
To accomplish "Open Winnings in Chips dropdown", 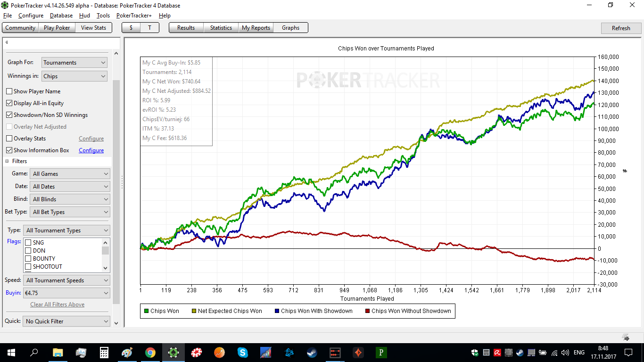I will pos(74,76).
